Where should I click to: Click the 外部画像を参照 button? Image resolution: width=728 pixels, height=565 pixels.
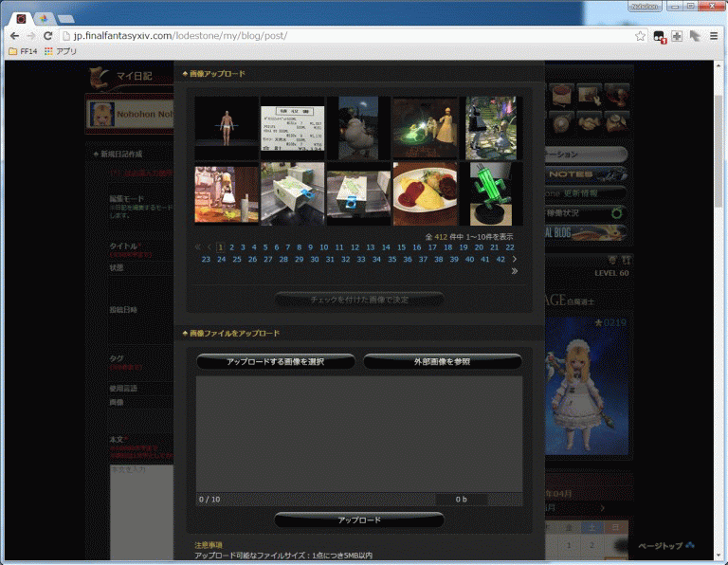(442, 361)
